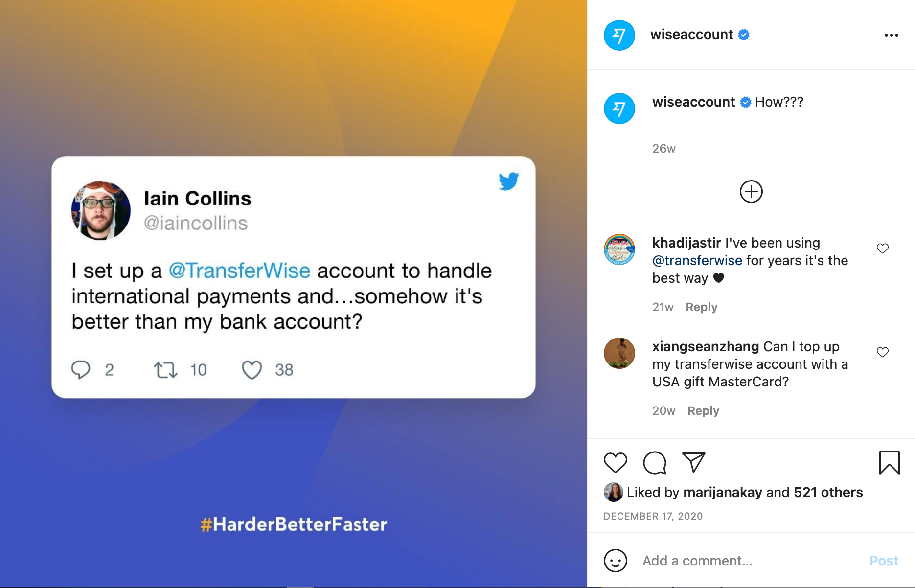This screenshot has height=588, width=915.
Task: Open wiseaccount profile from header avatar
Action: pyautogui.click(x=619, y=35)
